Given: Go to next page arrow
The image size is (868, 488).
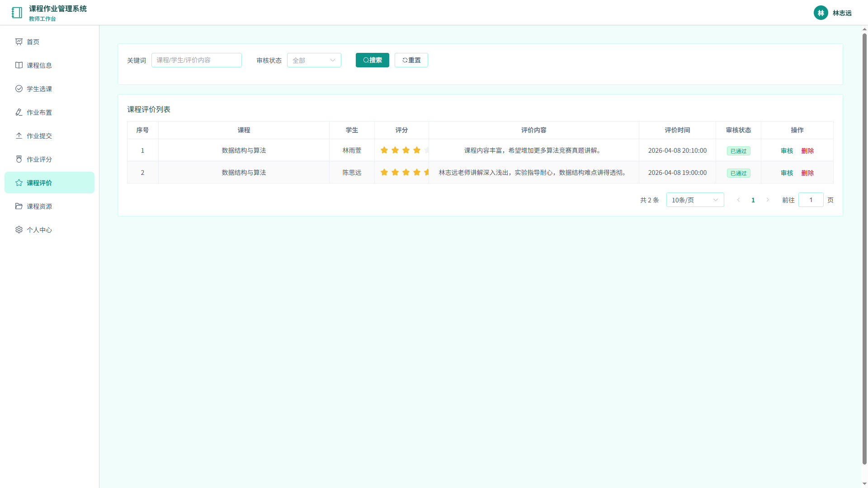Looking at the screenshot, I should [x=768, y=200].
